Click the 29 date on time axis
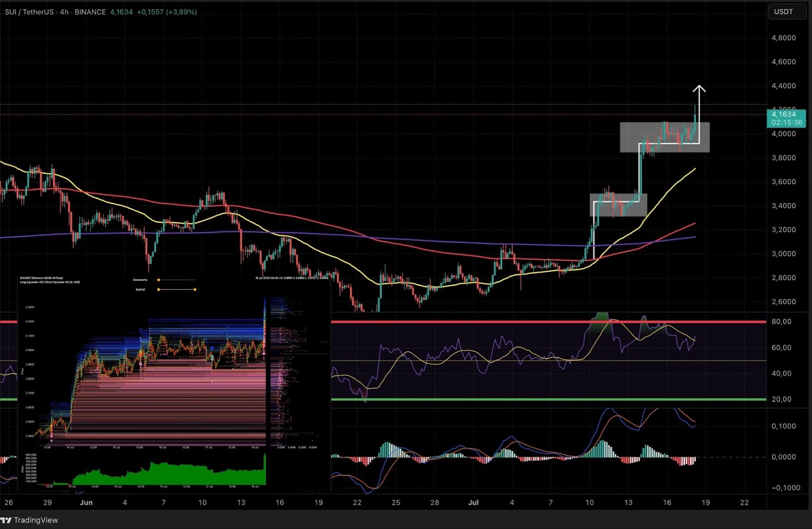This screenshot has height=529, width=812. [x=47, y=502]
